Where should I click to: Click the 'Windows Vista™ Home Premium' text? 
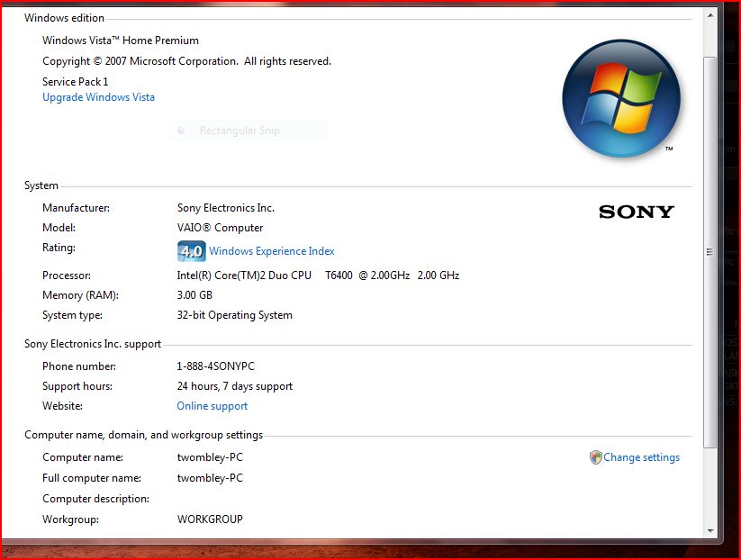(x=121, y=41)
